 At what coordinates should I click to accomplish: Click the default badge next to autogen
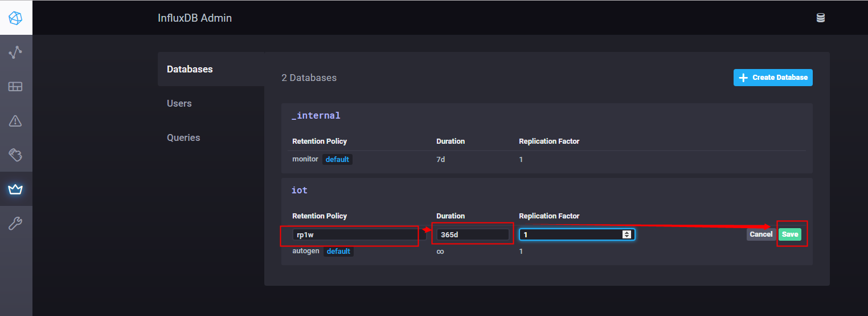pos(338,252)
